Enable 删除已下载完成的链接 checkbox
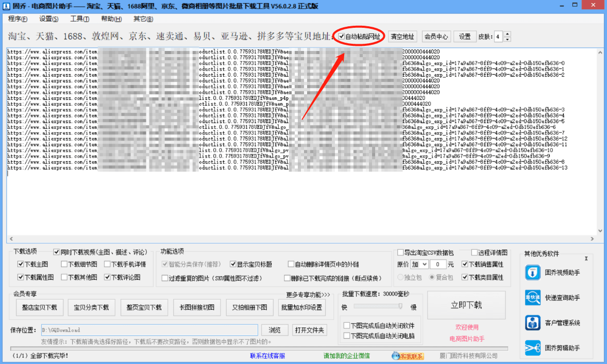 point(287,278)
